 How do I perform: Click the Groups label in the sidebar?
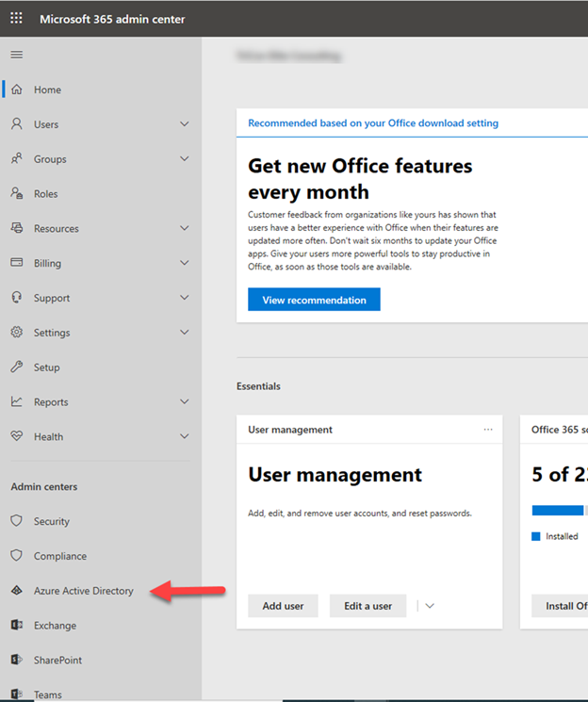tap(50, 159)
